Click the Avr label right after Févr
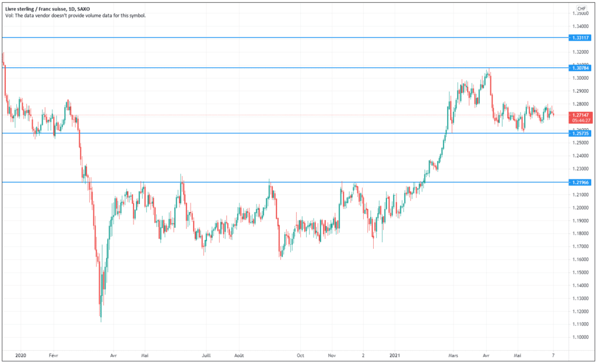Viewport: 597px width, 364px height. (x=114, y=356)
